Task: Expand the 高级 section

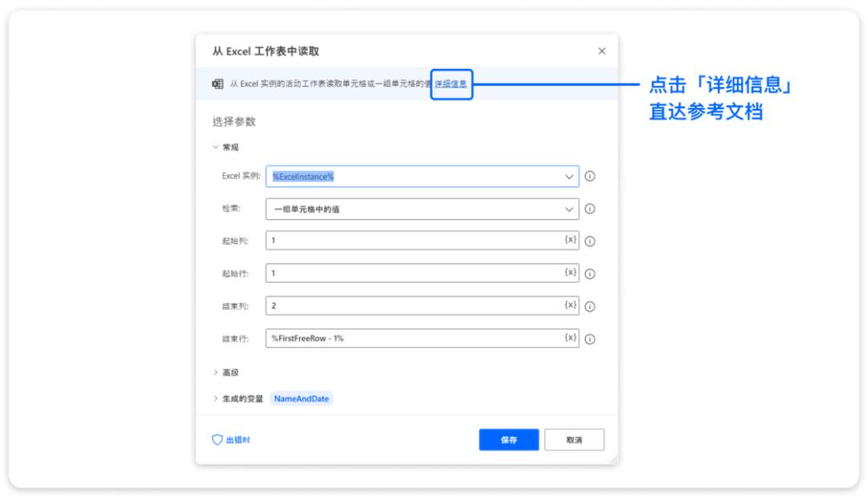Action: tap(215, 373)
